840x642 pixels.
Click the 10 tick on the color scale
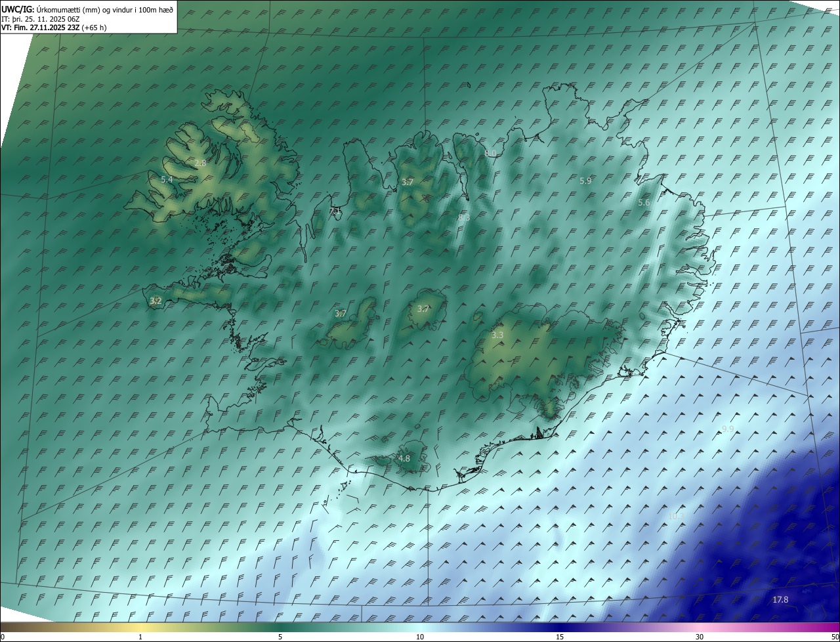(x=420, y=637)
